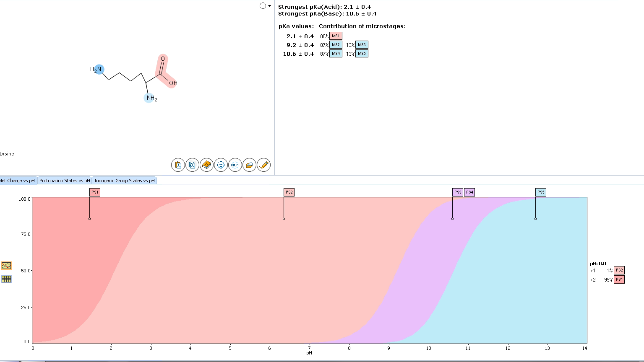
Task: Edit structure with the pencil icon
Action: click(x=263, y=165)
